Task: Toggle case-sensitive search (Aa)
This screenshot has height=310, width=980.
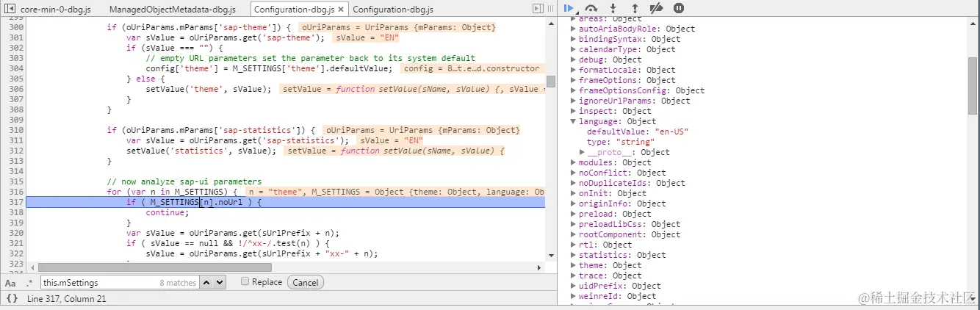Action: coord(10,283)
